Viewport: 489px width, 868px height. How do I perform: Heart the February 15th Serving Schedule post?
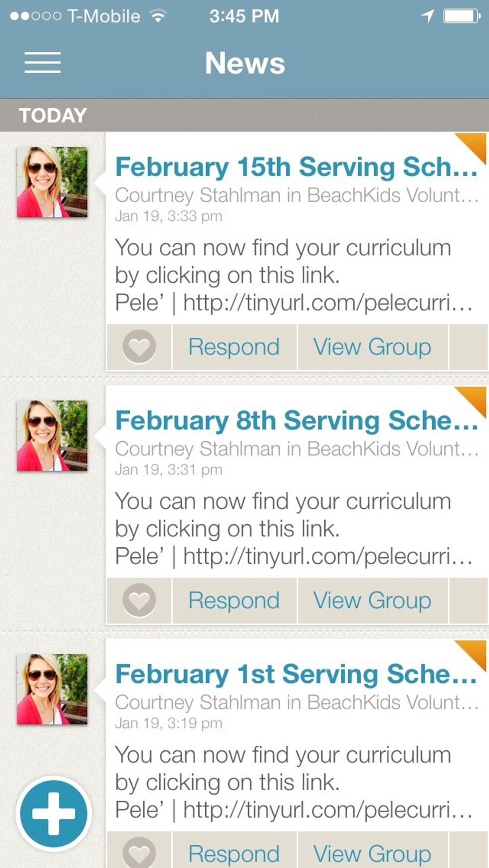click(x=139, y=347)
